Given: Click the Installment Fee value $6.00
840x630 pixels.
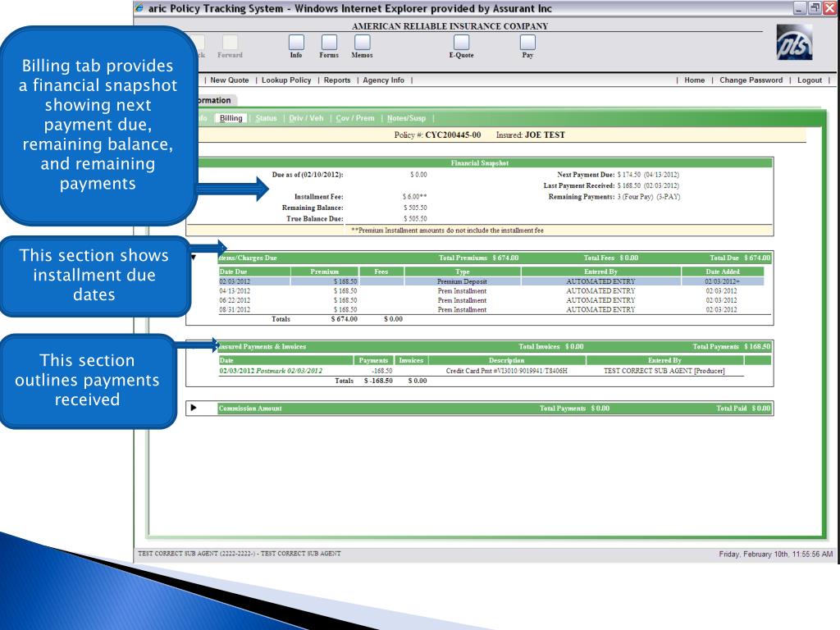Looking at the screenshot, I should (x=414, y=197).
